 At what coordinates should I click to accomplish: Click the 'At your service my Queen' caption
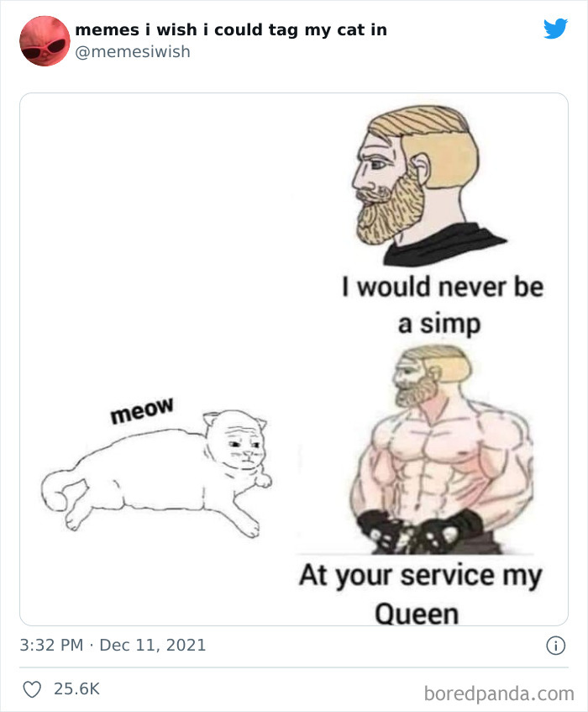click(420, 593)
